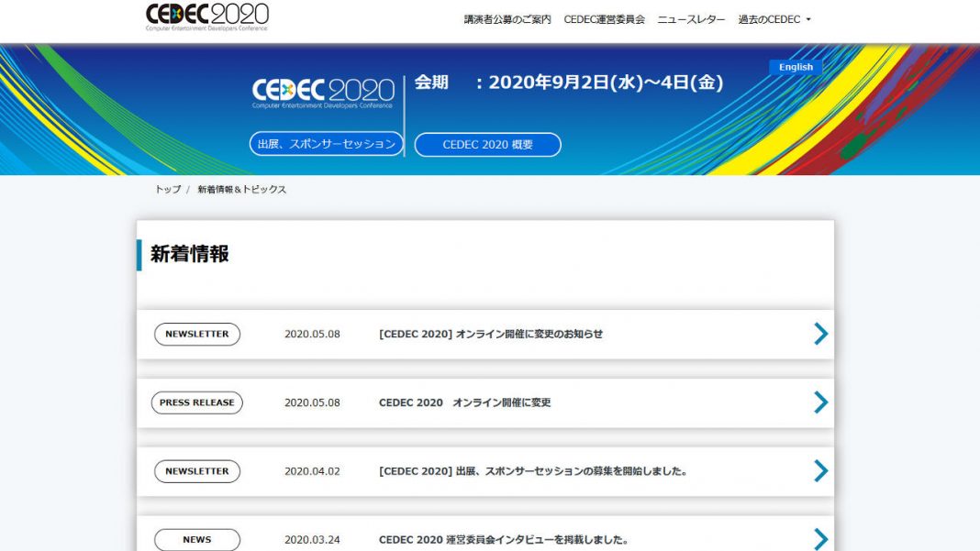Click the chevron arrow on the PRESS RELEASE row
Screen dimensions: 980x551
click(x=819, y=402)
